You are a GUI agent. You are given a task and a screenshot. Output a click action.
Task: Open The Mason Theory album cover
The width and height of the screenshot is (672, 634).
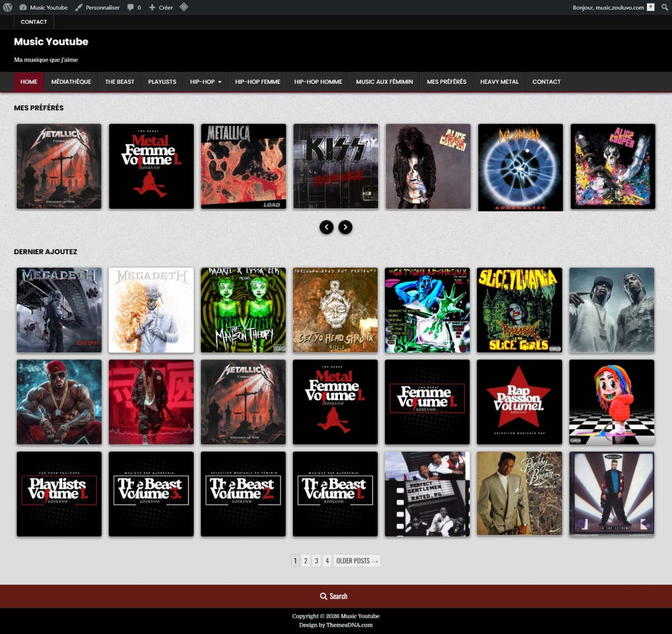[243, 310]
